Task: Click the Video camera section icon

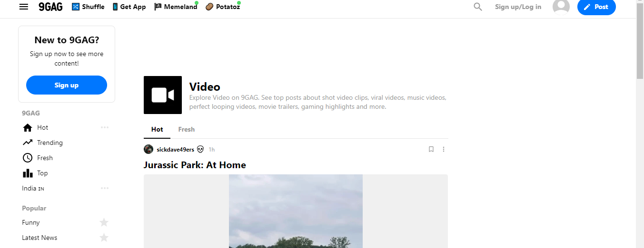Action: 163,95
